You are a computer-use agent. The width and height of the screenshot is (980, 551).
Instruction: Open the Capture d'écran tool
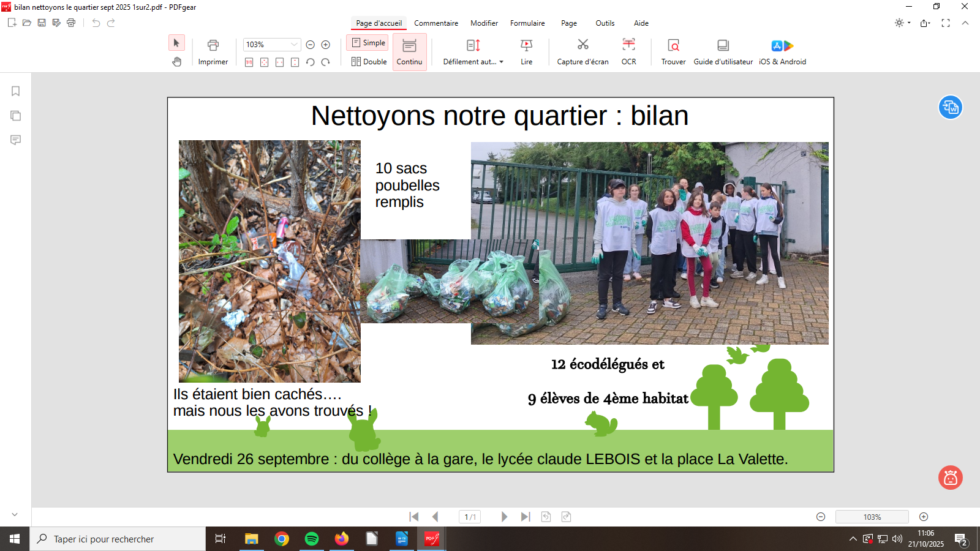(582, 51)
